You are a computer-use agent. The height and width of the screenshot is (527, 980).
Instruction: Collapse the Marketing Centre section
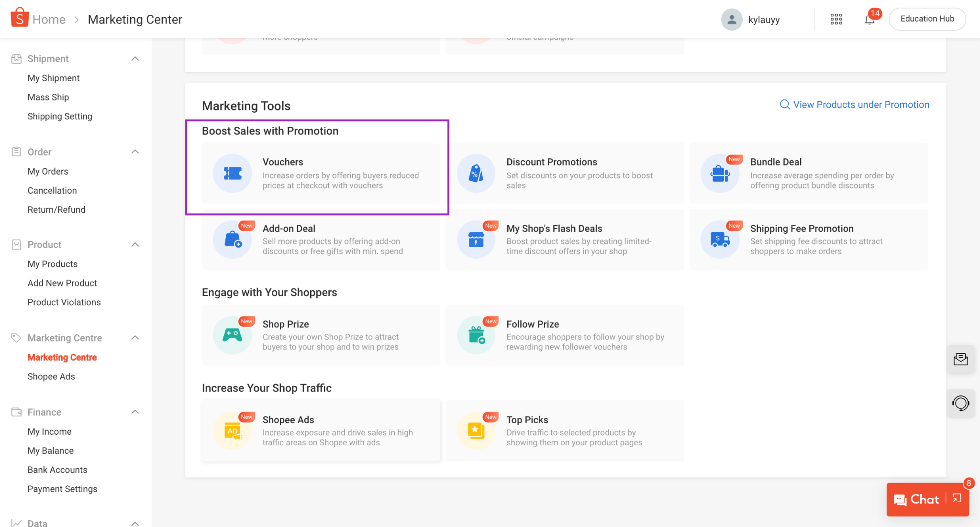tap(135, 338)
